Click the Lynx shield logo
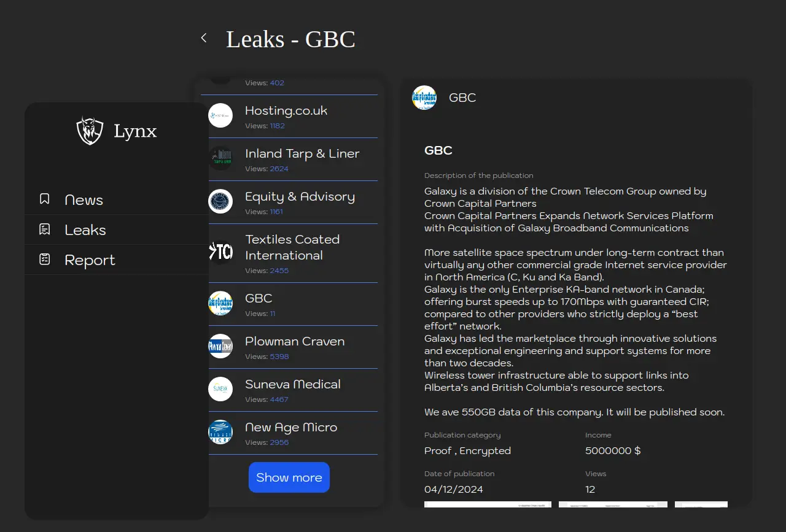The width and height of the screenshot is (786, 532). click(x=90, y=131)
